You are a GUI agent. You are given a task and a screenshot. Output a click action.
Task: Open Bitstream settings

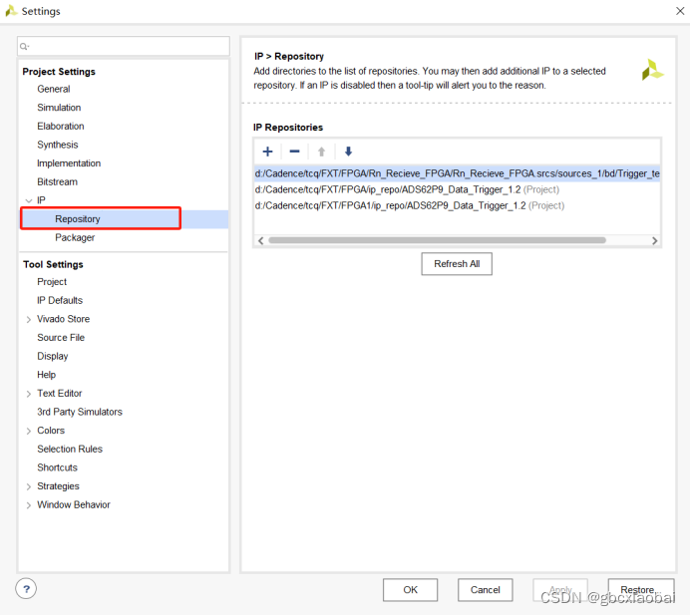coord(57,181)
